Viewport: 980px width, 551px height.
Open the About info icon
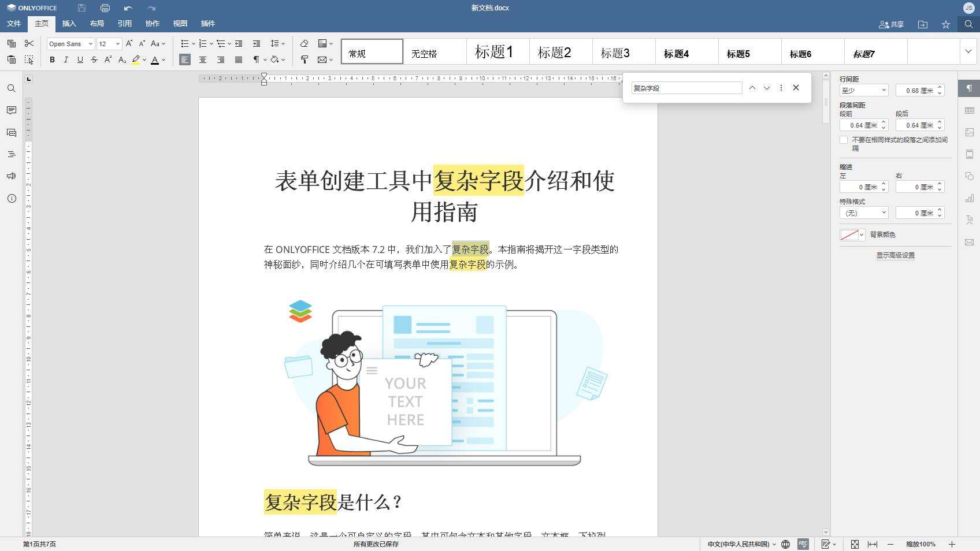tap(11, 198)
